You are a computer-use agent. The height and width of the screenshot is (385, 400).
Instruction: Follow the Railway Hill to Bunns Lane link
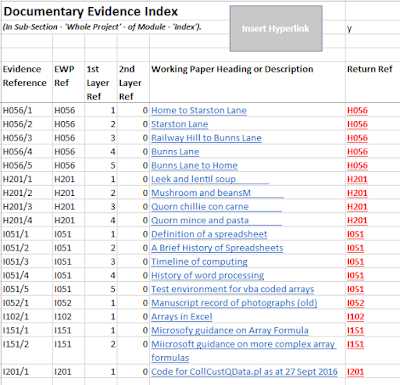206,138
